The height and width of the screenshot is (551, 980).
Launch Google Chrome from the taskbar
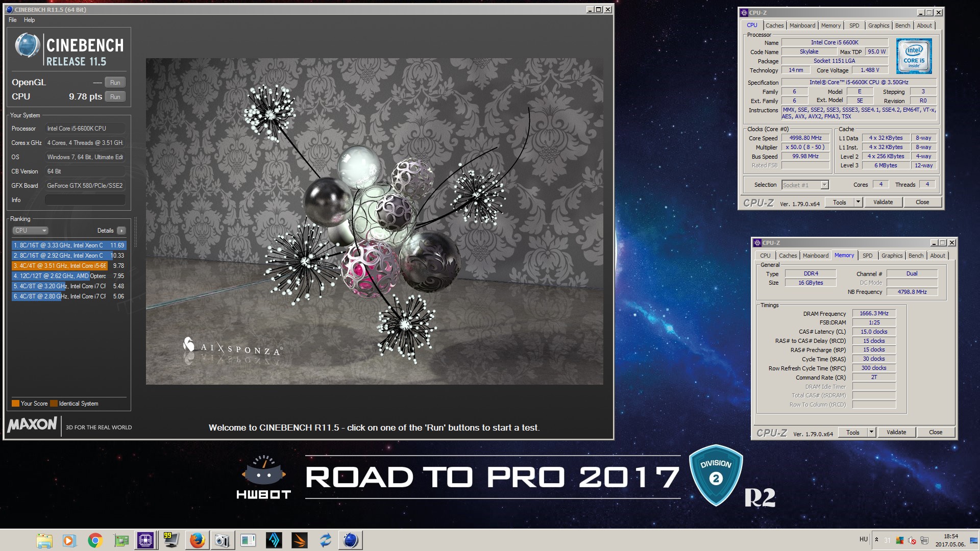pos(95,540)
